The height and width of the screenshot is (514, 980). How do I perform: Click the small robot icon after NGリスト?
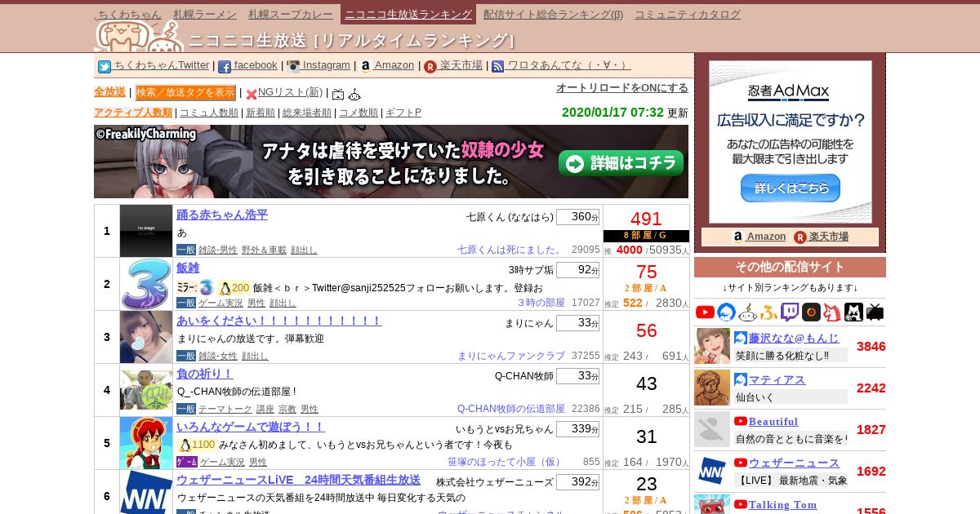tap(354, 94)
